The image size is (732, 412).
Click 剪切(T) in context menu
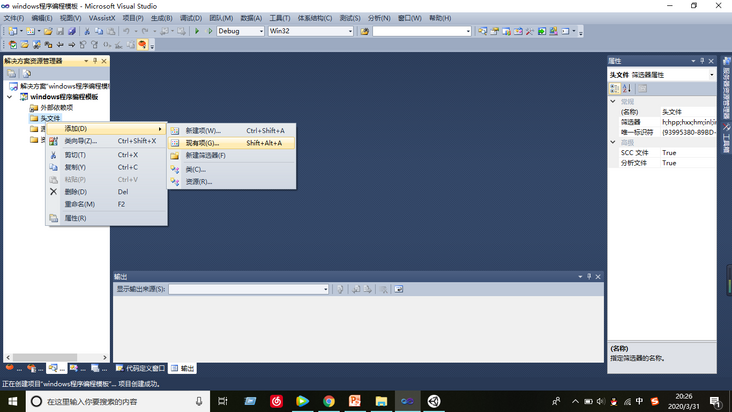point(106,155)
